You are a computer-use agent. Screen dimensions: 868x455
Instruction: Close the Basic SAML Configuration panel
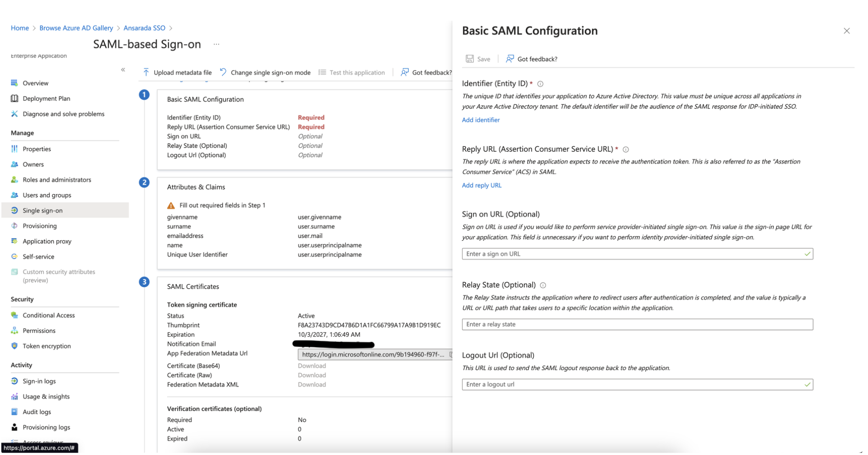[x=846, y=31]
